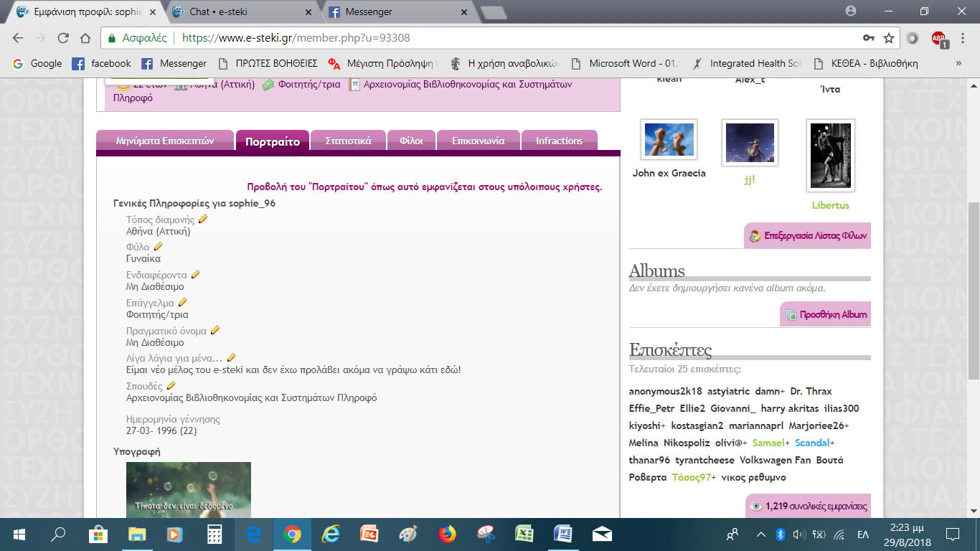This screenshot has width=980, height=551.
Task: Bookmark this page with the star icon
Action: (889, 38)
